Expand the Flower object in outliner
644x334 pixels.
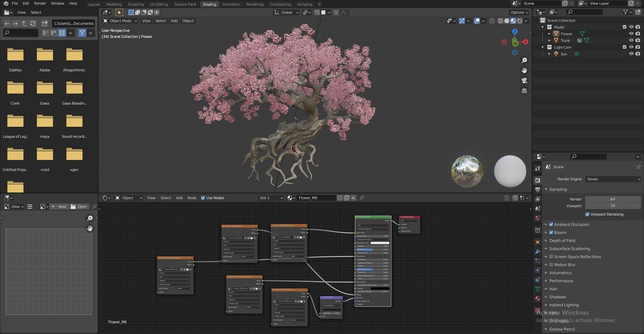click(549, 34)
